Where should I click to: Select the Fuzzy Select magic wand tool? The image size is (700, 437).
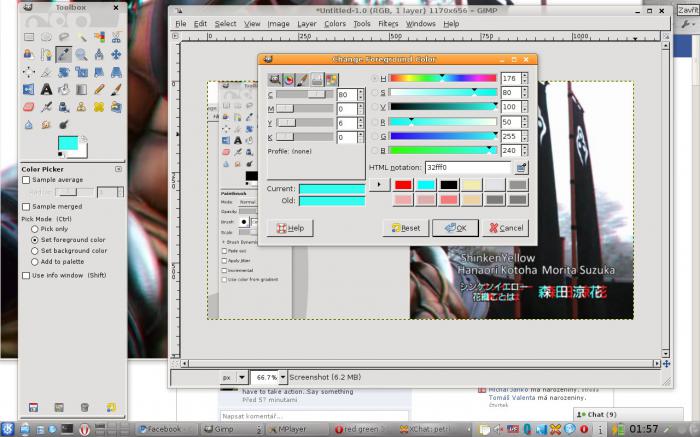point(81,37)
